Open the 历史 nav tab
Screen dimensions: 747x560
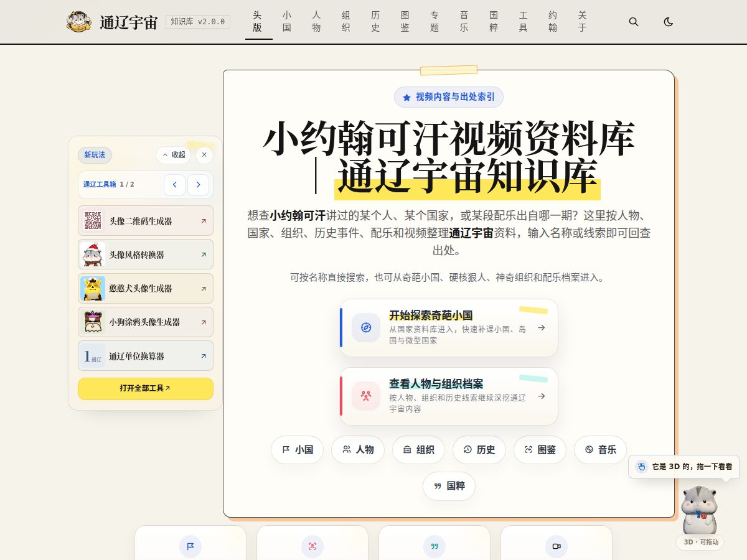[375, 22]
